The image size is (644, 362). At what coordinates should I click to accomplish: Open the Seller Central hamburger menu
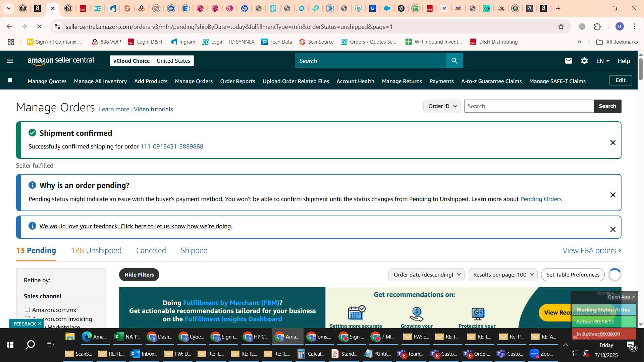tap(10, 61)
